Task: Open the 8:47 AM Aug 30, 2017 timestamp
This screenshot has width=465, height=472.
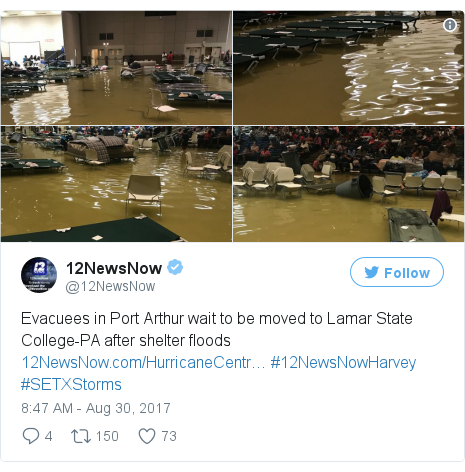Action: click(96, 408)
